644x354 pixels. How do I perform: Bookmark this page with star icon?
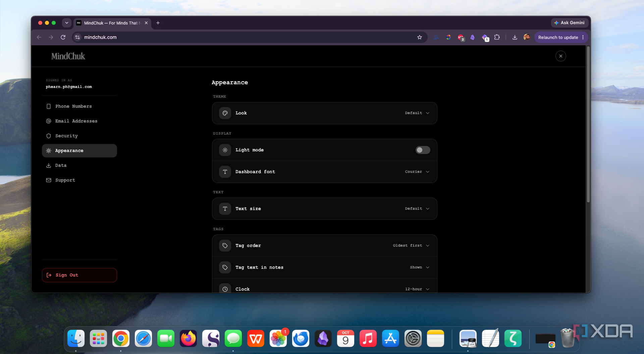click(419, 37)
